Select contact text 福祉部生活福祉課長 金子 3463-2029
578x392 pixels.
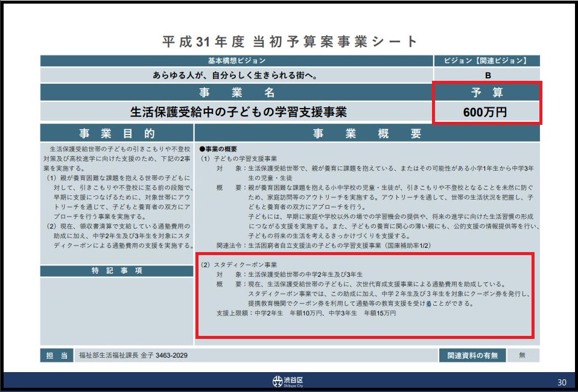pos(133,356)
